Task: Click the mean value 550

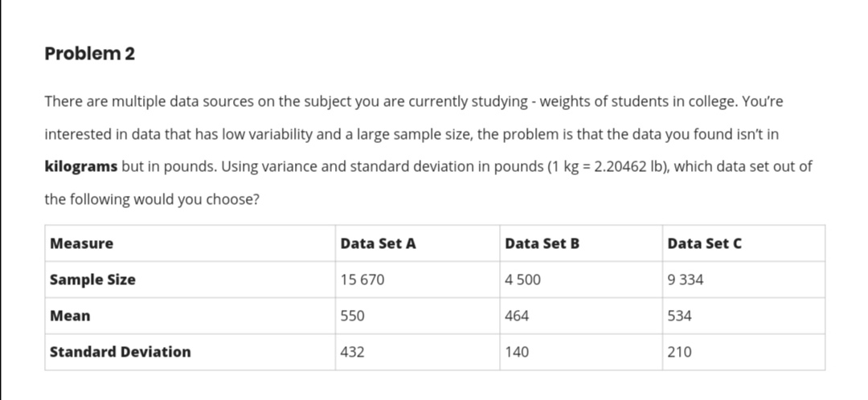Action: pyautogui.click(x=352, y=316)
